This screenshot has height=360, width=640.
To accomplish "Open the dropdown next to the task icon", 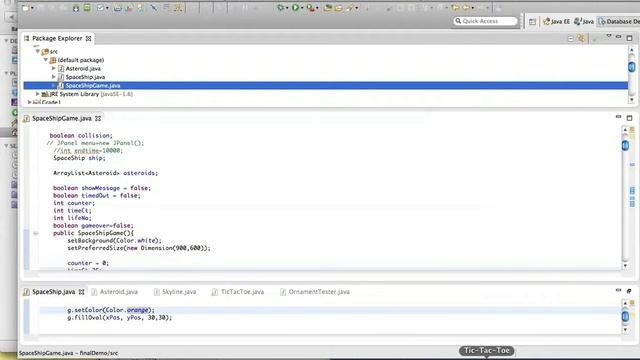I will tap(107, 8).
